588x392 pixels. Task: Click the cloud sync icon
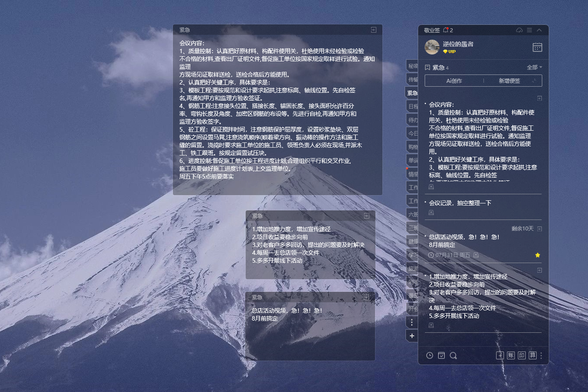[519, 30]
